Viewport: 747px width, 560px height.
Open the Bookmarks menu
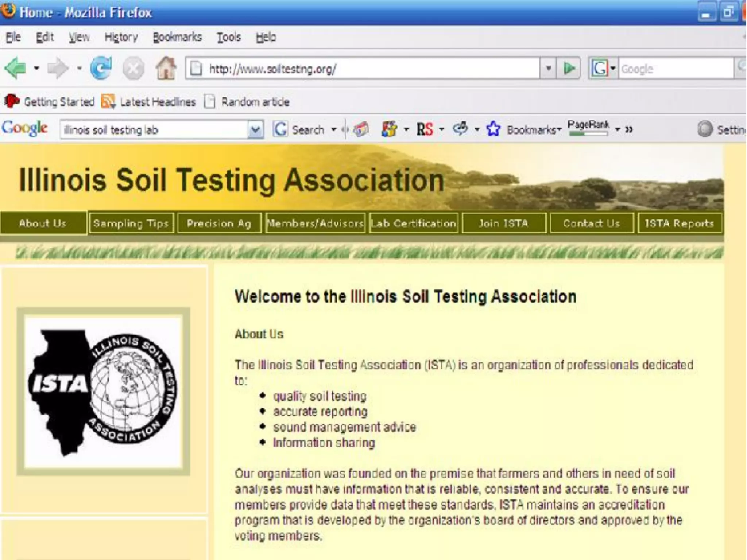tap(177, 37)
